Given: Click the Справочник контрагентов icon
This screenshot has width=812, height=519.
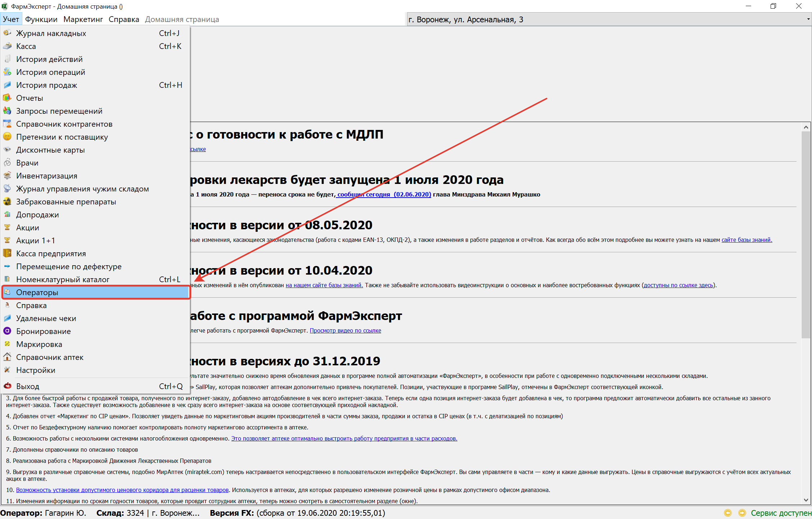Looking at the screenshot, I should click(x=7, y=124).
